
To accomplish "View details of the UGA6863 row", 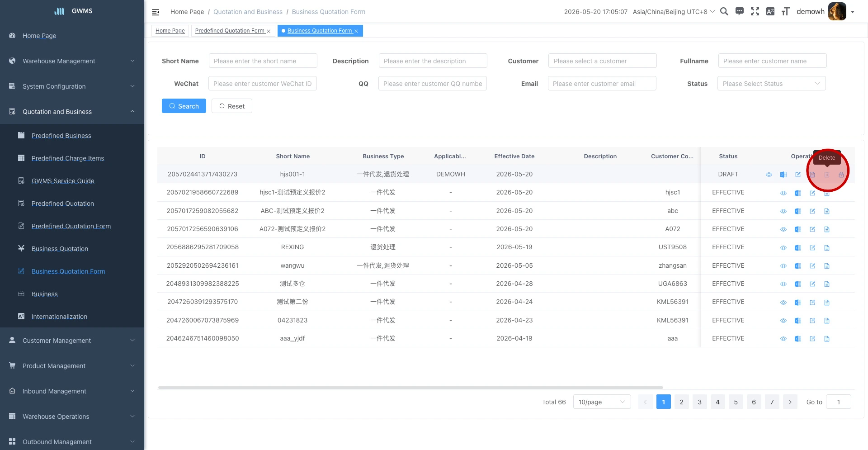I will (x=783, y=284).
